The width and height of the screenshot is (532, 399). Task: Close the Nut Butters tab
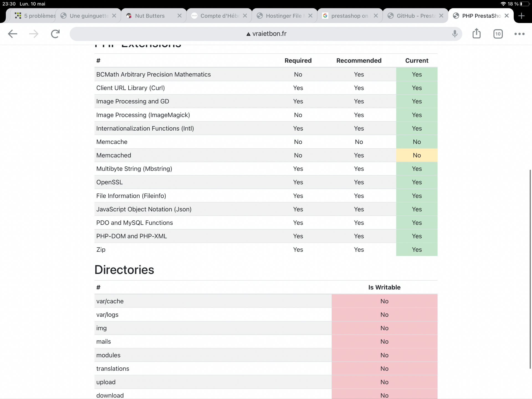click(180, 16)
